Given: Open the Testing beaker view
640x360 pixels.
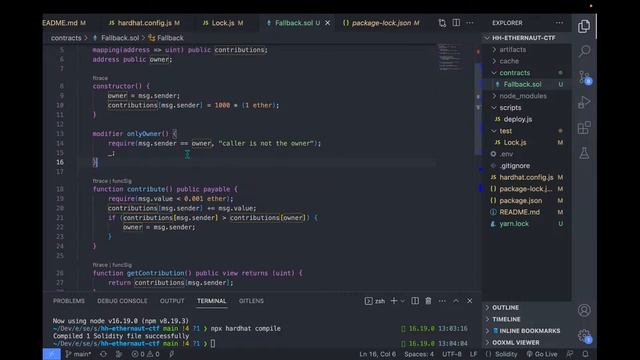Looking at the screenshot, I should [x=584, y=153].
